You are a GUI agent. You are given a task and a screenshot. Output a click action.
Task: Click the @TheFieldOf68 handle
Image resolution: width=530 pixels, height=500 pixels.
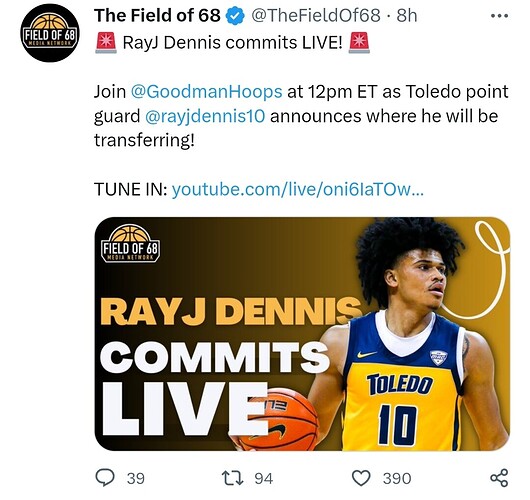(315, 16)
